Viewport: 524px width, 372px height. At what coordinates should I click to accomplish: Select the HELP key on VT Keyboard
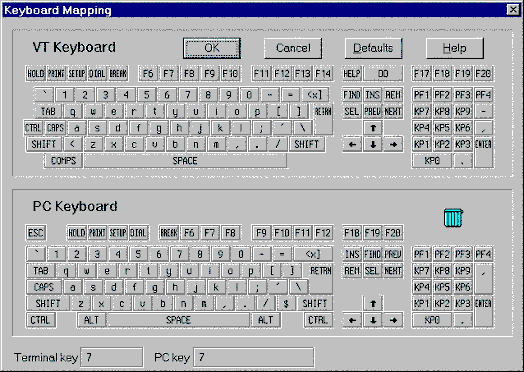[352, 74]
